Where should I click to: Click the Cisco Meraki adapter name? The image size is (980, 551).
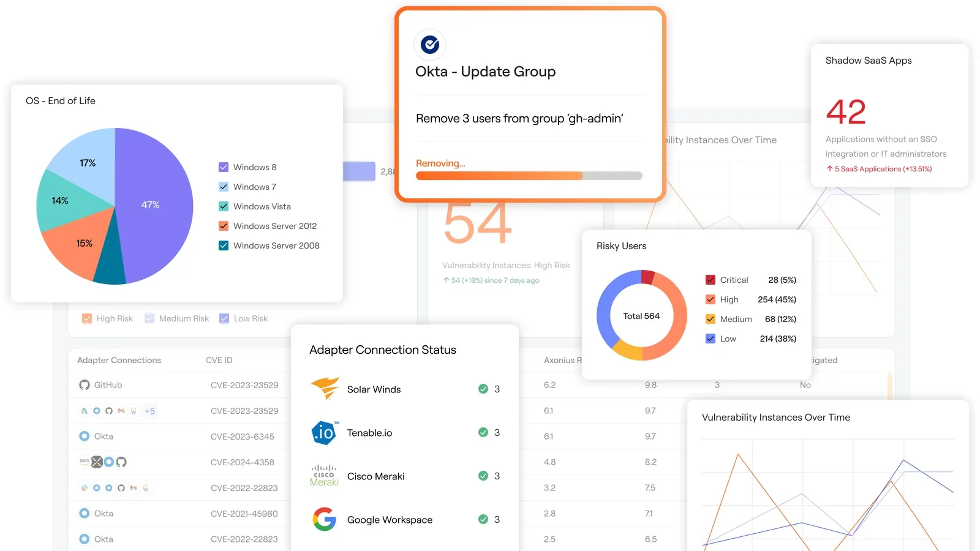(x=375, y=476)
